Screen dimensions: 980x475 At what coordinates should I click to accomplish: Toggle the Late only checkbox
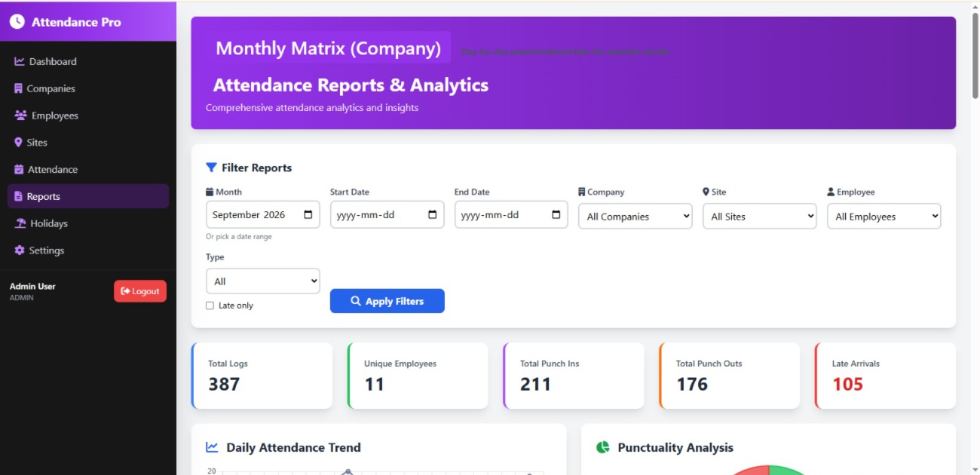click(x=210, y=305)
